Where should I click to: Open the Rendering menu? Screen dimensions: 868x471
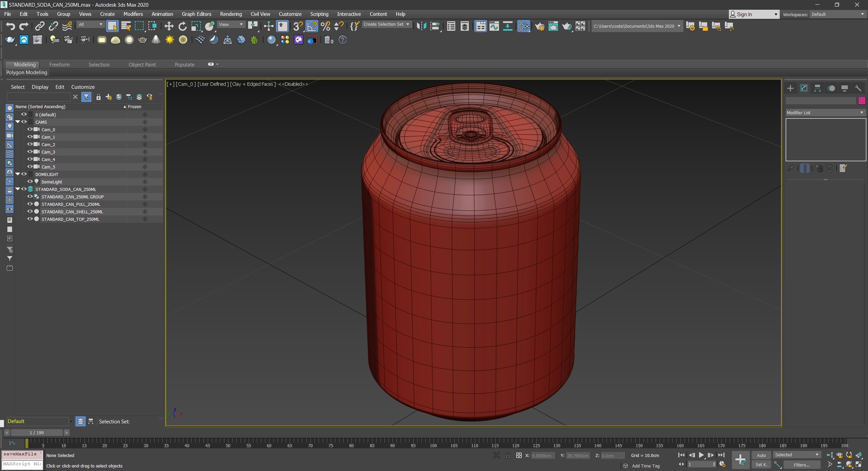tap(231, 14)
